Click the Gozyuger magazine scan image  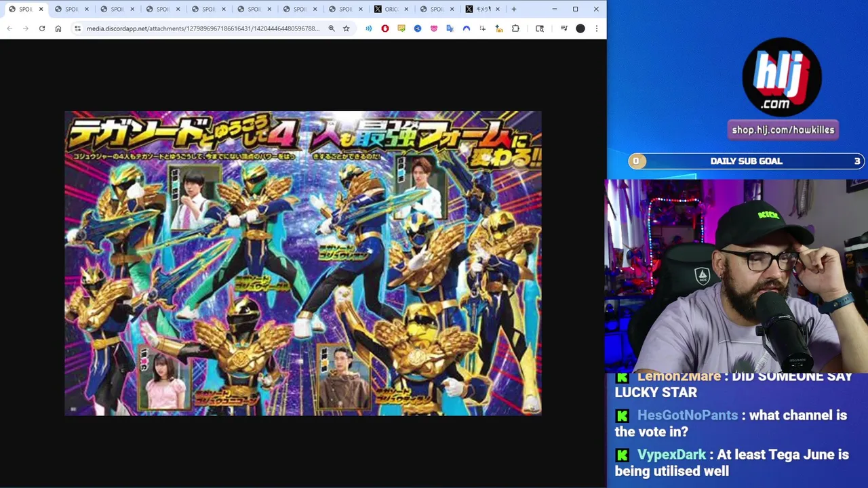(303, 263)
